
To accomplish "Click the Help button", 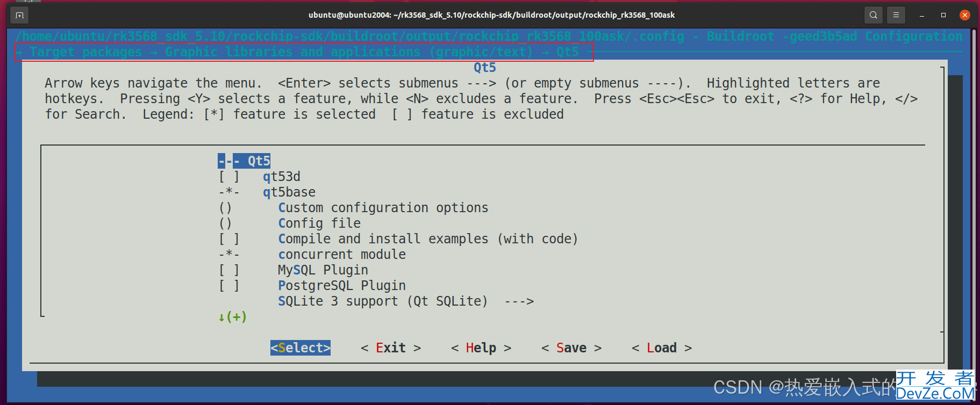I will pyautogui.click(x=481, y=348).
